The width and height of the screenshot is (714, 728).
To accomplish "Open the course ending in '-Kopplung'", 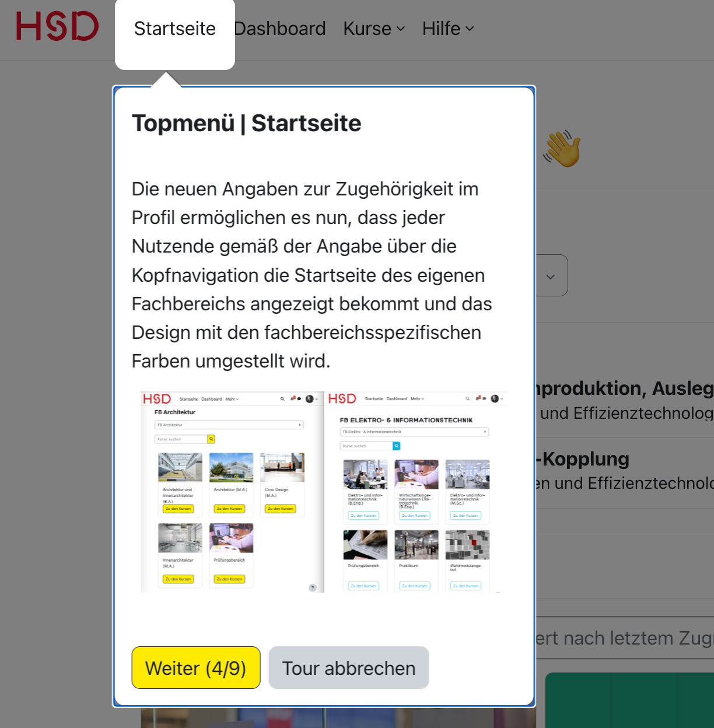I will (583, 459).
